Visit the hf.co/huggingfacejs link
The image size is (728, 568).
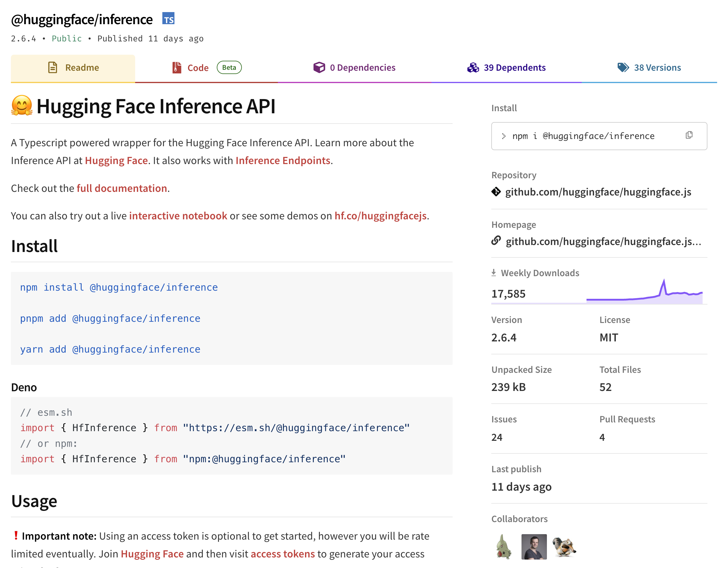(x=381, y=216)
